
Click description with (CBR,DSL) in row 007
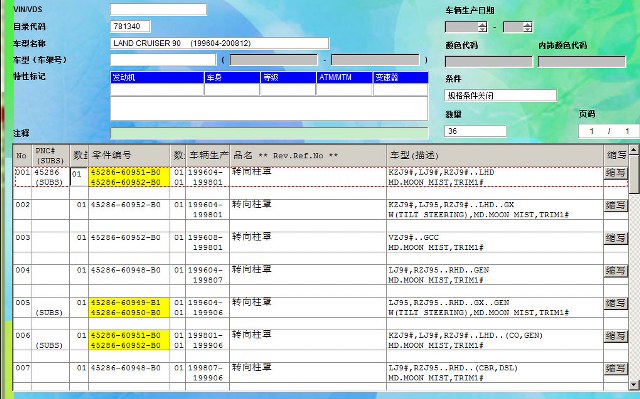(x=453, y=368)
